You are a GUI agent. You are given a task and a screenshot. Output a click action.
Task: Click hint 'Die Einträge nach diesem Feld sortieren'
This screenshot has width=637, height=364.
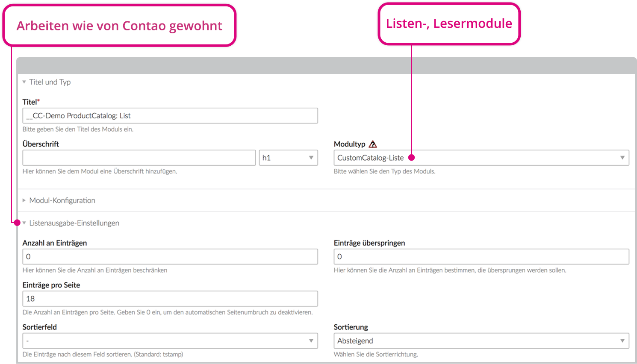click(x=103, y=355)
